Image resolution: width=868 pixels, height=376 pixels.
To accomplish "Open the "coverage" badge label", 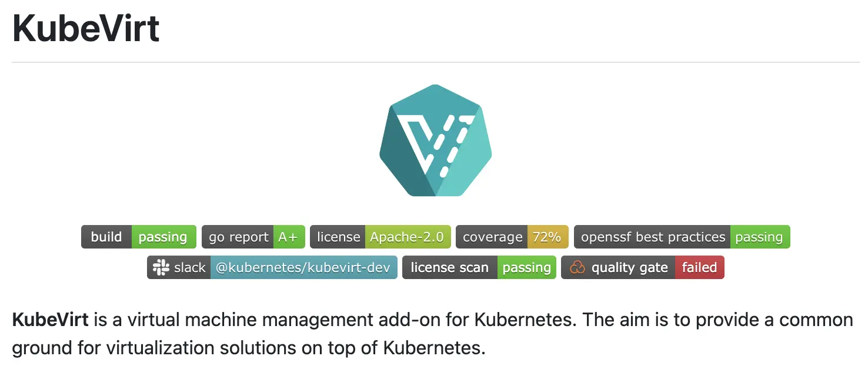I will pyautogui.click(x=492, y=237).
